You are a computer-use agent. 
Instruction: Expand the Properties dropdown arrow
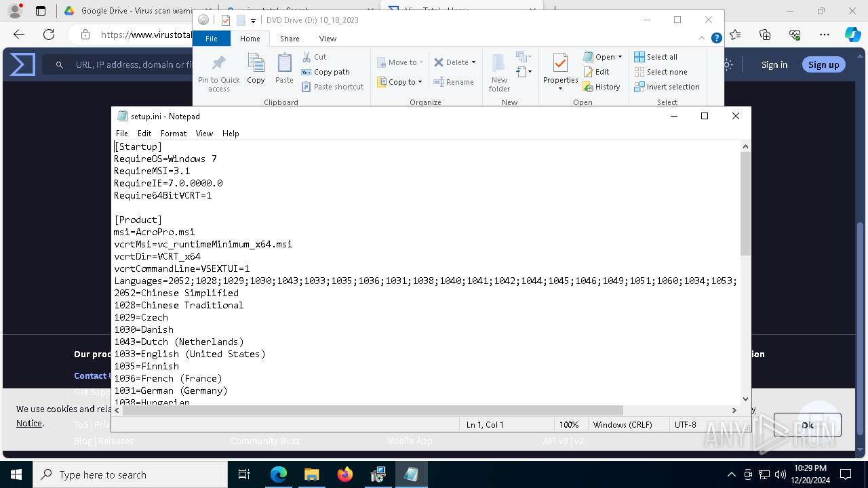(x=560, y=89)
